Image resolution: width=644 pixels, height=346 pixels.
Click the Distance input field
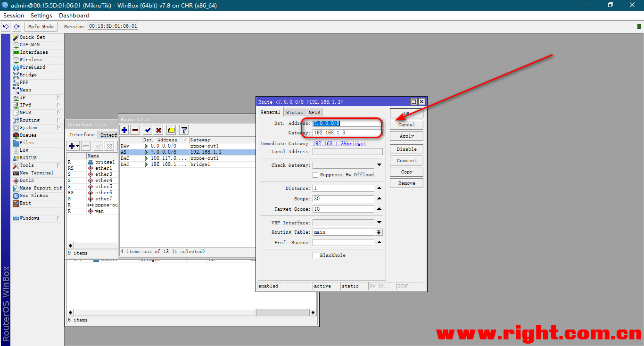tap(343, 189)
